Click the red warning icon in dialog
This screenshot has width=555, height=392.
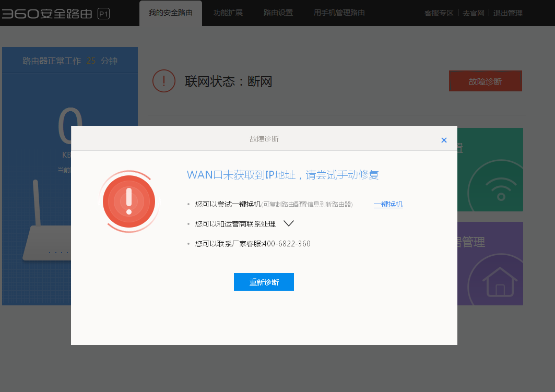129,201
